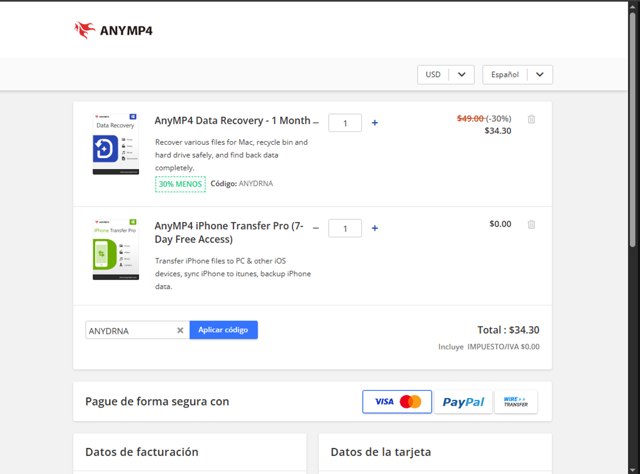Click the Datos de la tarjeta heading
The image size is (640, 474).
(x=380, y=452)
